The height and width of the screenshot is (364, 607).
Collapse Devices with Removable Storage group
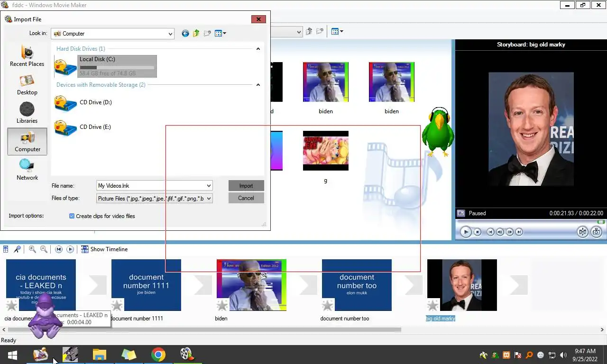pos(258,85)
